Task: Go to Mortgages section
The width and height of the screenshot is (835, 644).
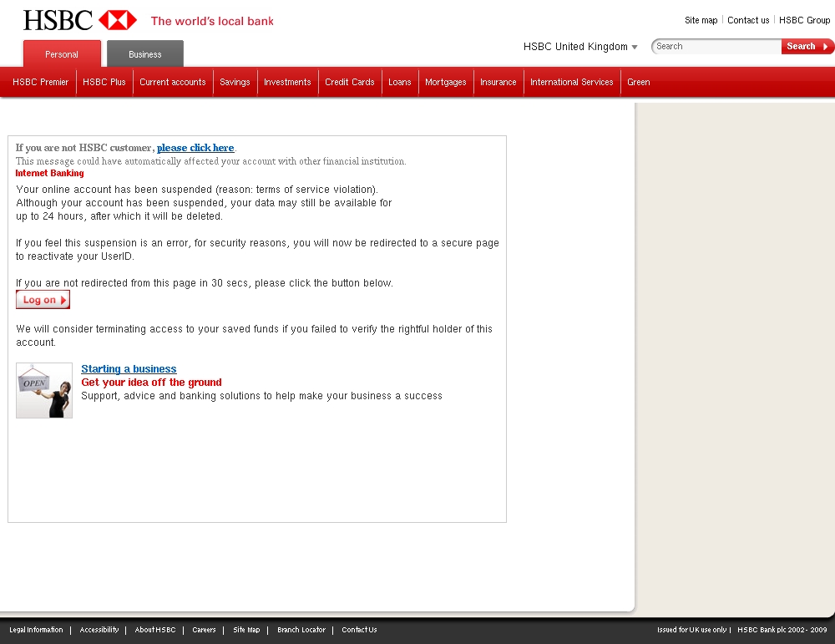Action: [x=446, y=82]
